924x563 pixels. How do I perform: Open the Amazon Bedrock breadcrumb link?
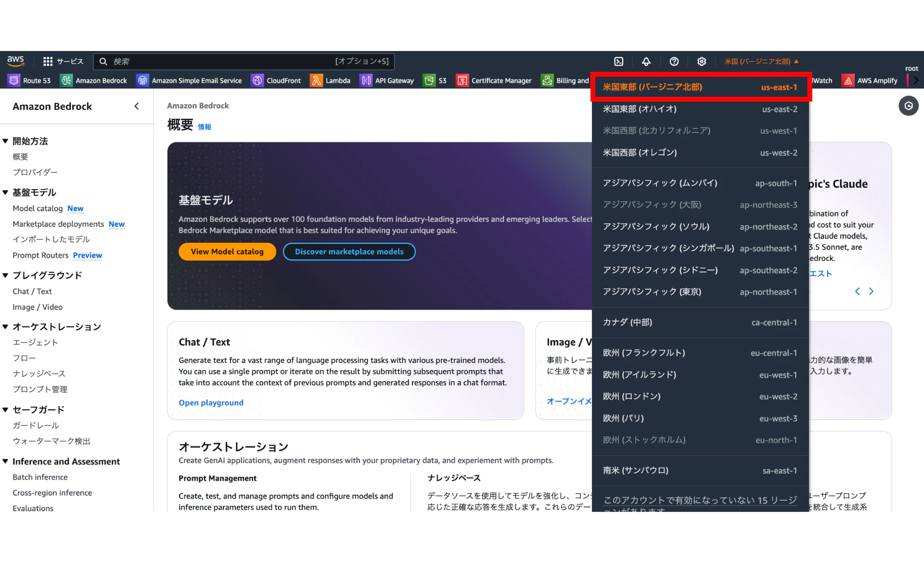coord(198,106)
